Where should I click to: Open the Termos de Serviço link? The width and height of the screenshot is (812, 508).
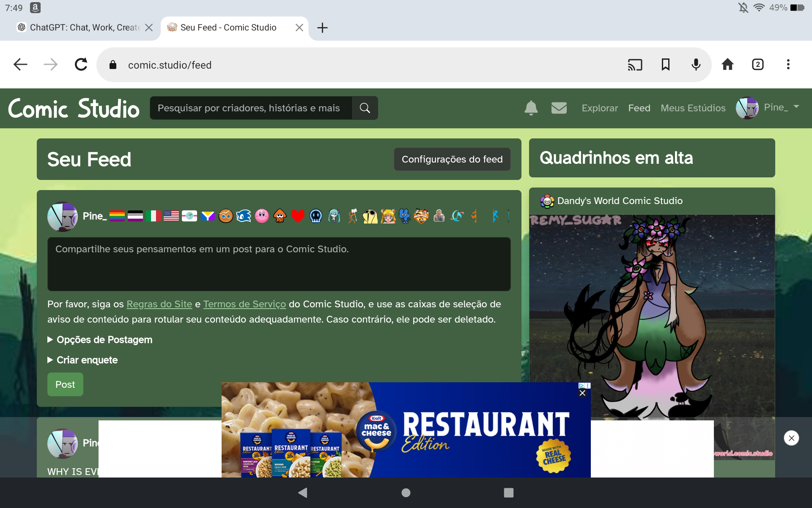(244, 304)
